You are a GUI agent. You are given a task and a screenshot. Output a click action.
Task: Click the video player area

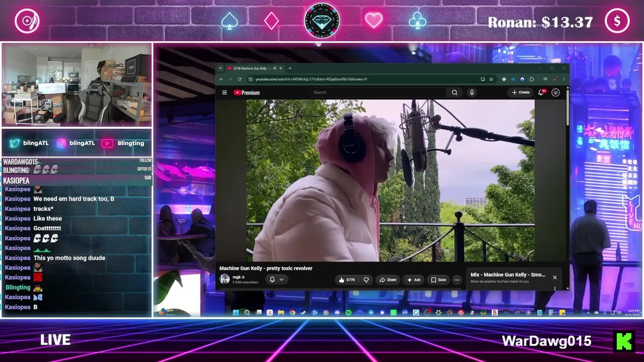click(390, 180)
